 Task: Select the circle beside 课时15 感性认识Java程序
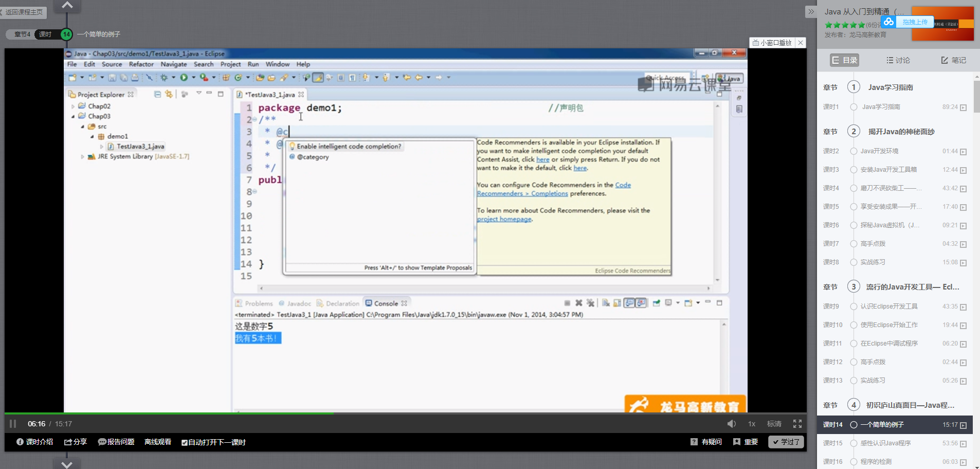(854, 443)
